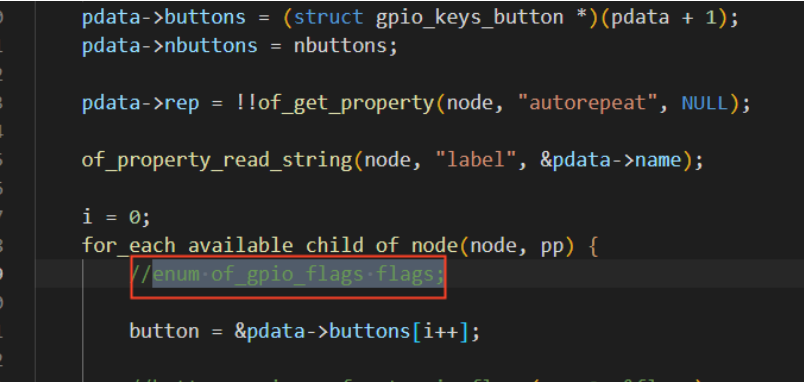Click pdata->rep at line start
The image size is (804, 382).
pos(140,103)
